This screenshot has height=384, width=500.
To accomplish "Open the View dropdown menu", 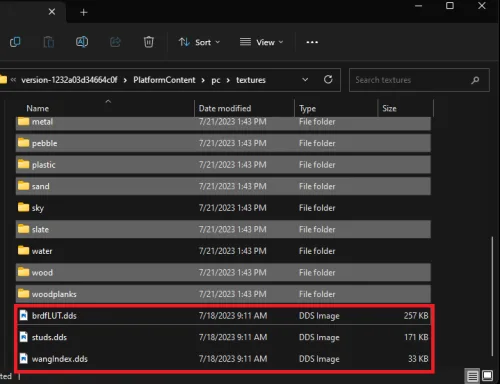I will coord(261,42).
